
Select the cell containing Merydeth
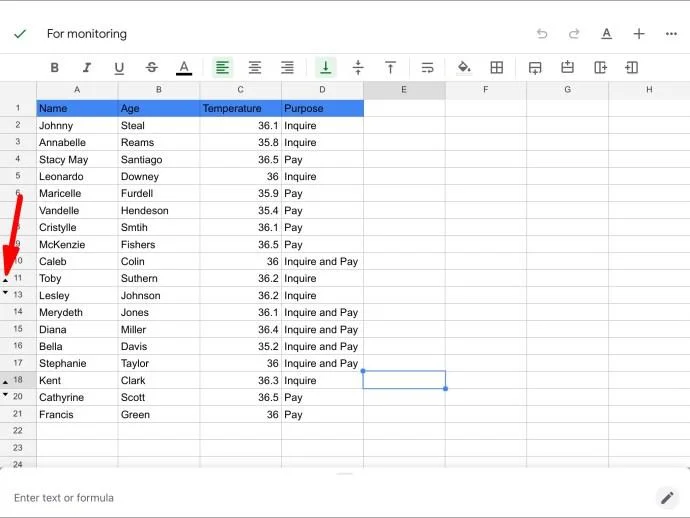click(77, 312)
